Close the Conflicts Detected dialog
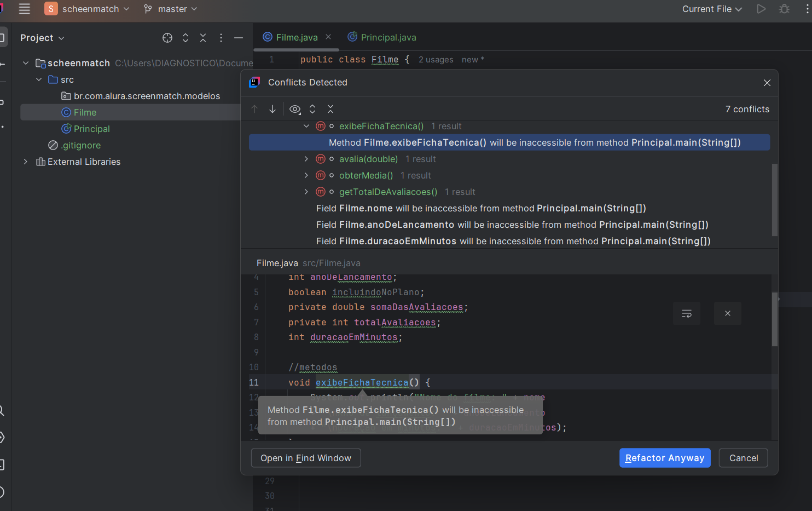The image size is (812, 511). click(767, 83)
